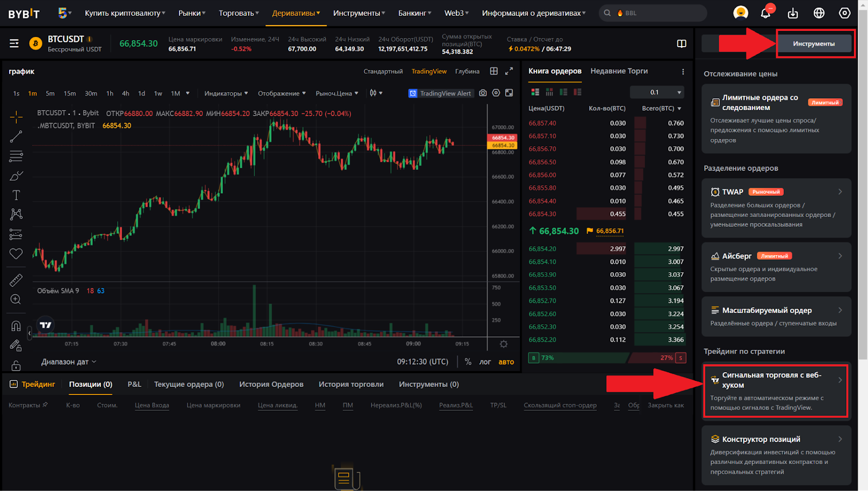Open the Конструктор позиций card

coord(776,455)
